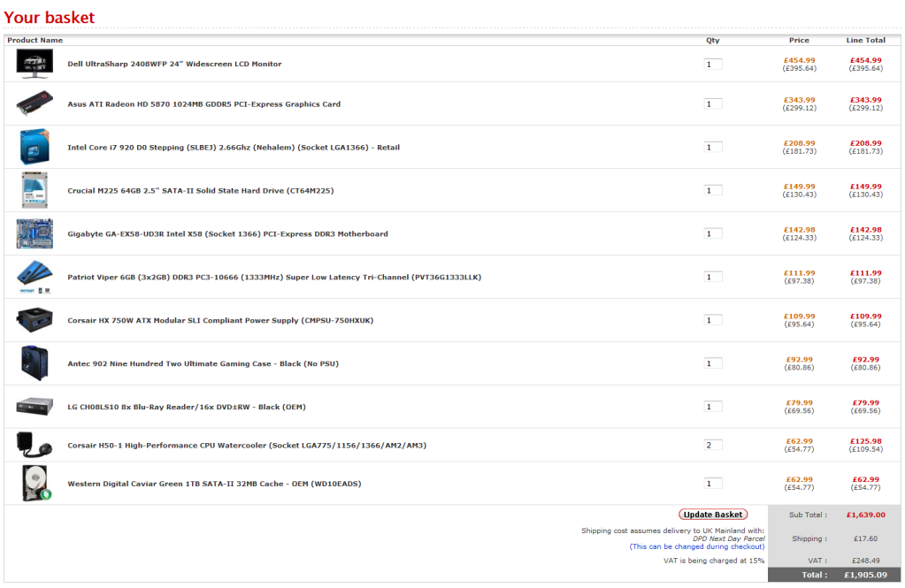Open Corsair H50-1 CPU Watercooler link
905x588 pixels.
click(247, 446)
